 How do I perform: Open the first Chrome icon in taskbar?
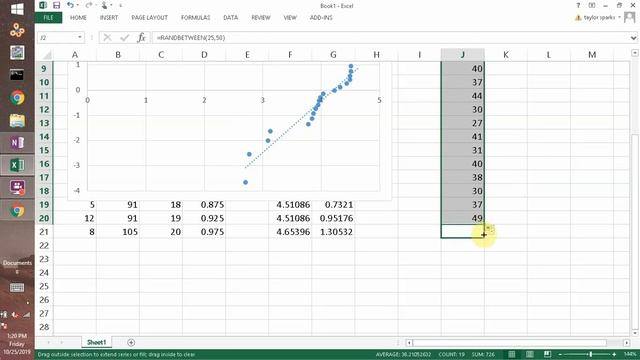click(x=17, y=98)
